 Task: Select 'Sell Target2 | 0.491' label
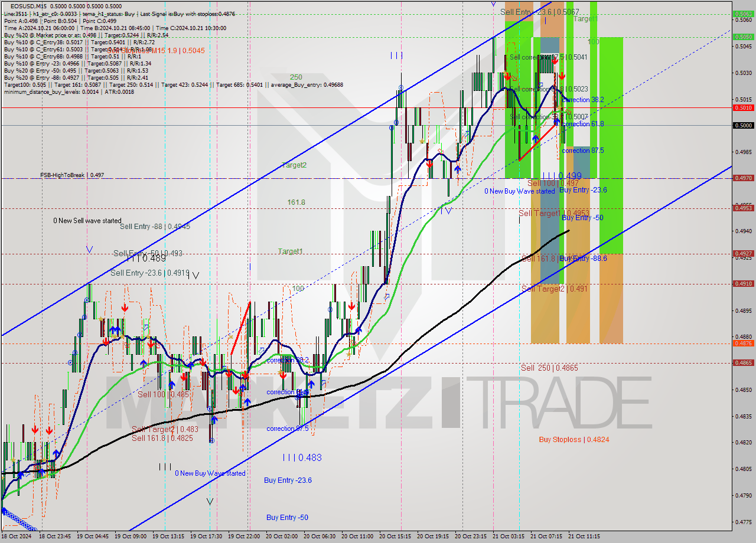click(x=554, y=289)
